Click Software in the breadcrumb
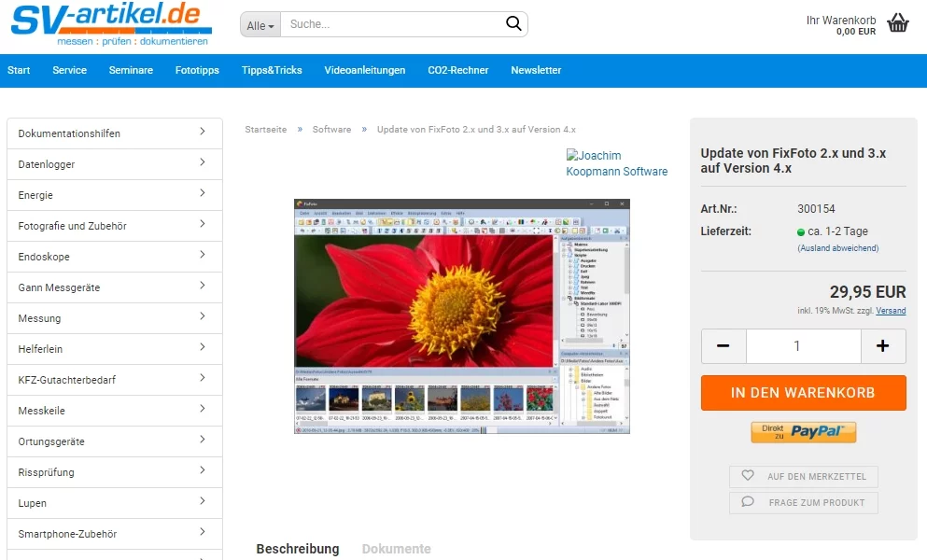 (x=331, y=129)
